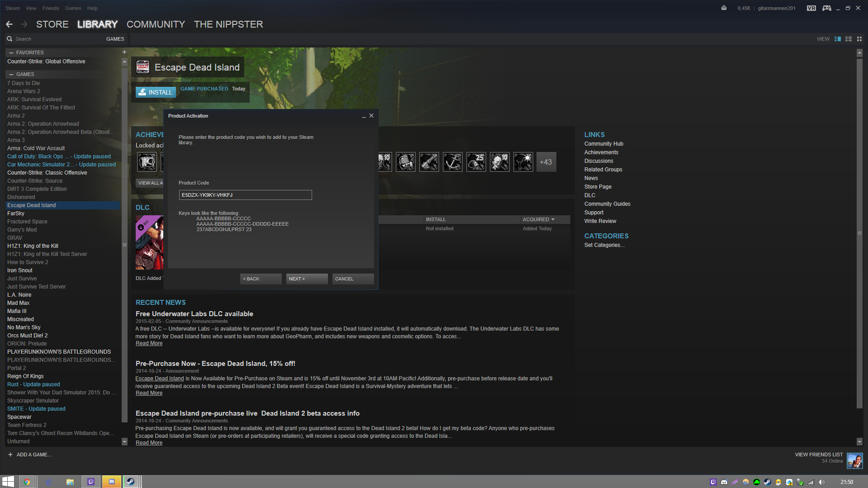Click the INSTALL button

pyautogui.click(x=156, y=92)
